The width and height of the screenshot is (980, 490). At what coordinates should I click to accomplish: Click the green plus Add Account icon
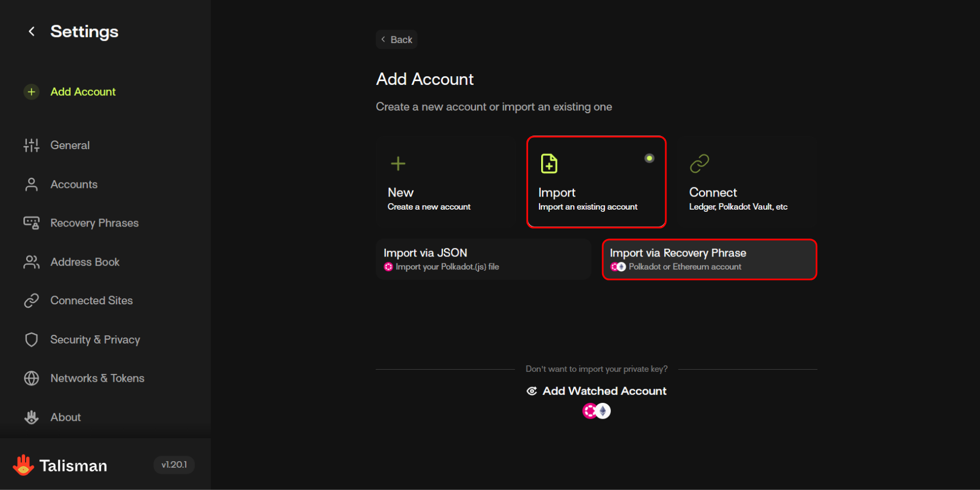pos(32,92)
